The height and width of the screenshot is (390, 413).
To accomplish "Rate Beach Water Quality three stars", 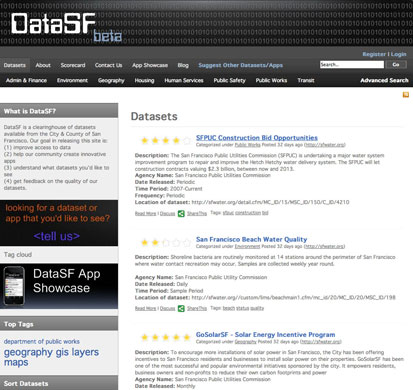I will [x=166, y=243].
